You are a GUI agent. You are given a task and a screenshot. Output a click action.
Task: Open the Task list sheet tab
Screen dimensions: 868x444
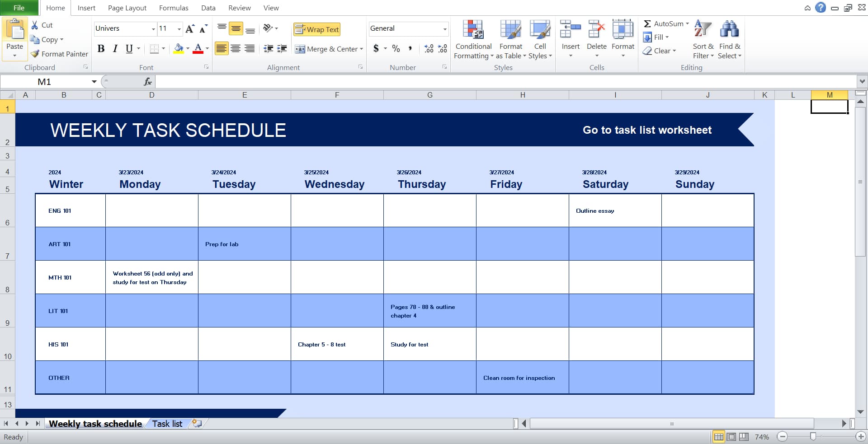coord(167,424)
